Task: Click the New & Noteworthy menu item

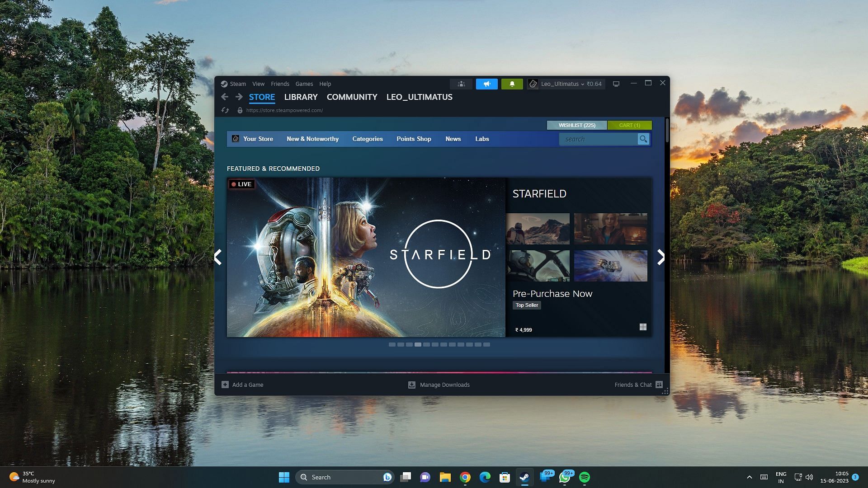Action: pos(312,139)
